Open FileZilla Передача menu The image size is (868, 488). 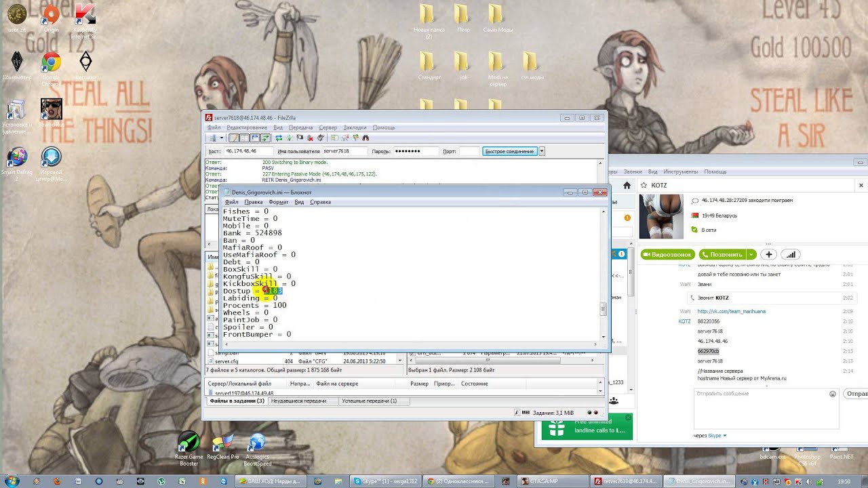tap(300, 127)
